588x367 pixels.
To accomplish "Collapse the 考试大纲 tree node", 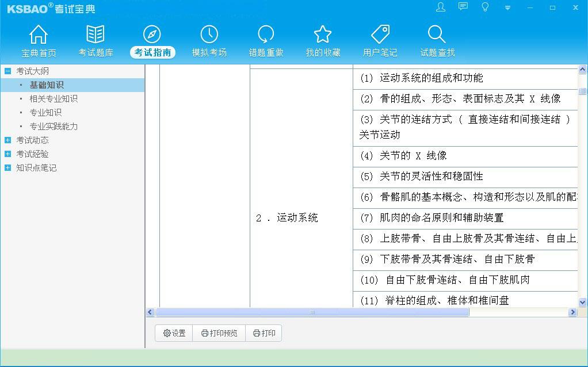I will [x=7, y=71].
